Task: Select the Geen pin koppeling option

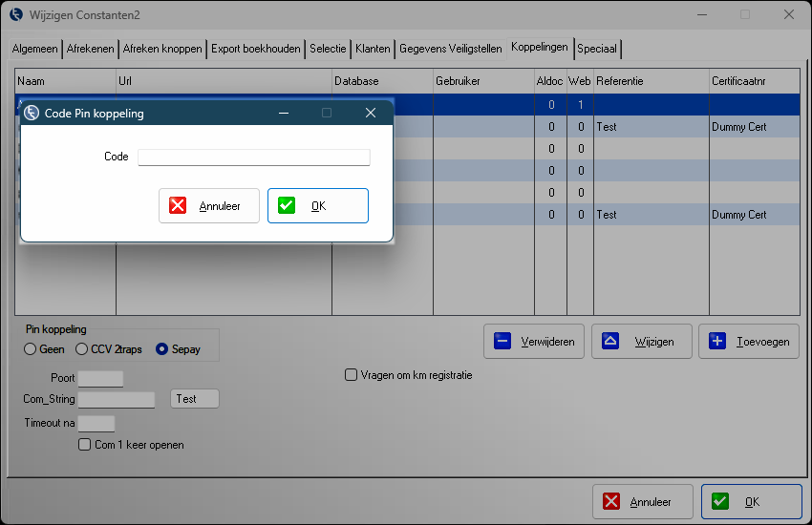Action: click(x=31, y=349)
